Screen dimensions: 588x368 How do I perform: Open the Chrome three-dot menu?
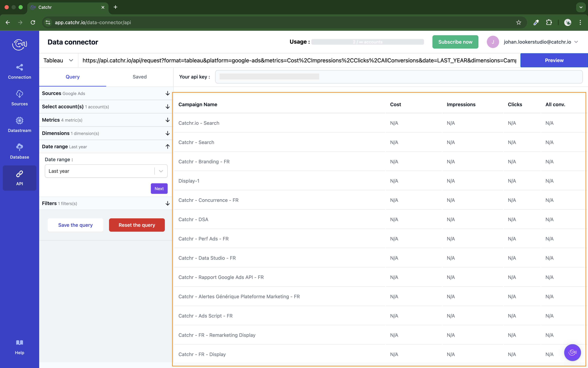coord(580,22)
